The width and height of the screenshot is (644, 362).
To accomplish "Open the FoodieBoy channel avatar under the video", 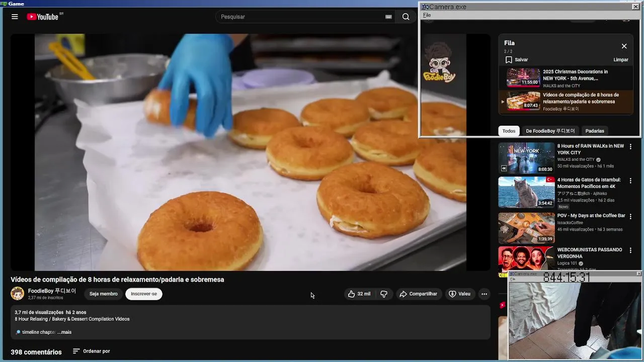I will 18,294.
